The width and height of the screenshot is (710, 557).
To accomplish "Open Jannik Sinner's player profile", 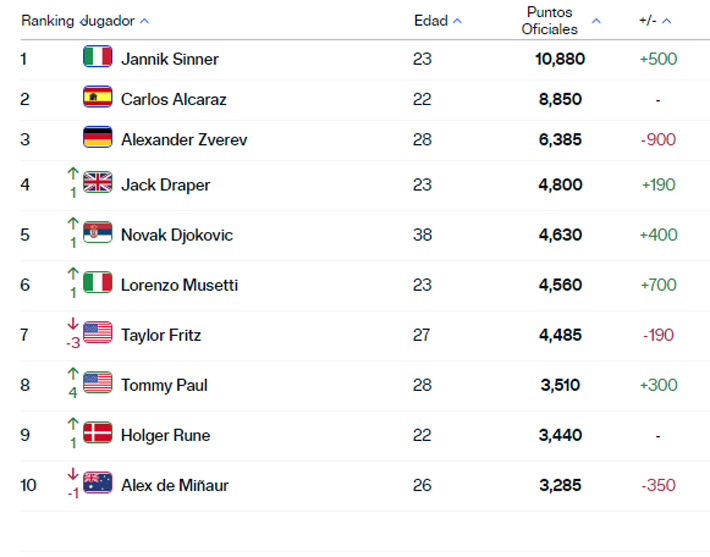I will (170, 59).
